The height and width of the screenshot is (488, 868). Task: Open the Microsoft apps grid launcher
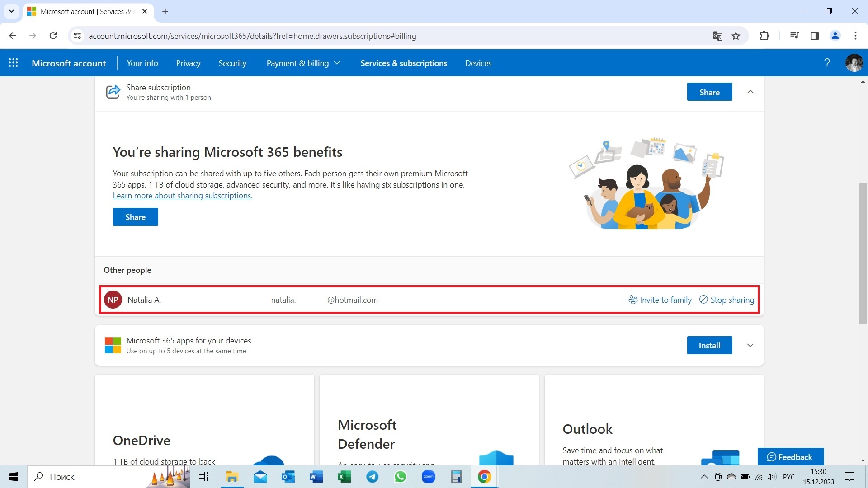[14, 63]
